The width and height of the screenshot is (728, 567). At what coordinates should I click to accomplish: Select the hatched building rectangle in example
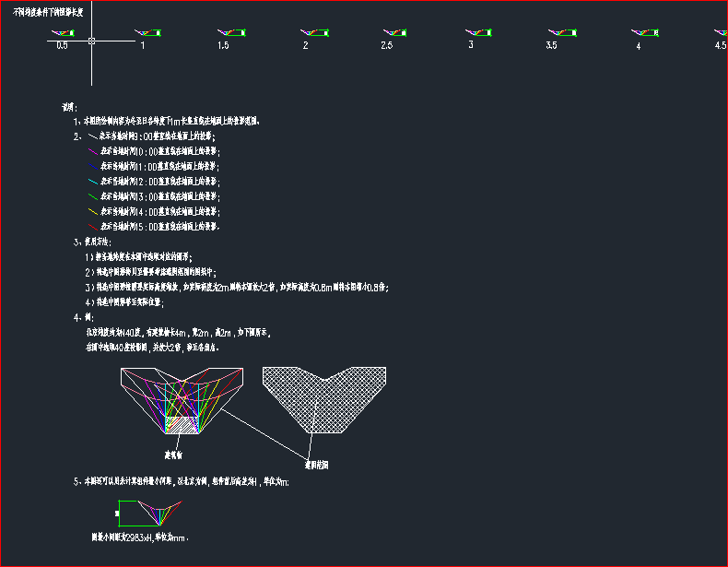pyautogui.click(x=181, y=425)
